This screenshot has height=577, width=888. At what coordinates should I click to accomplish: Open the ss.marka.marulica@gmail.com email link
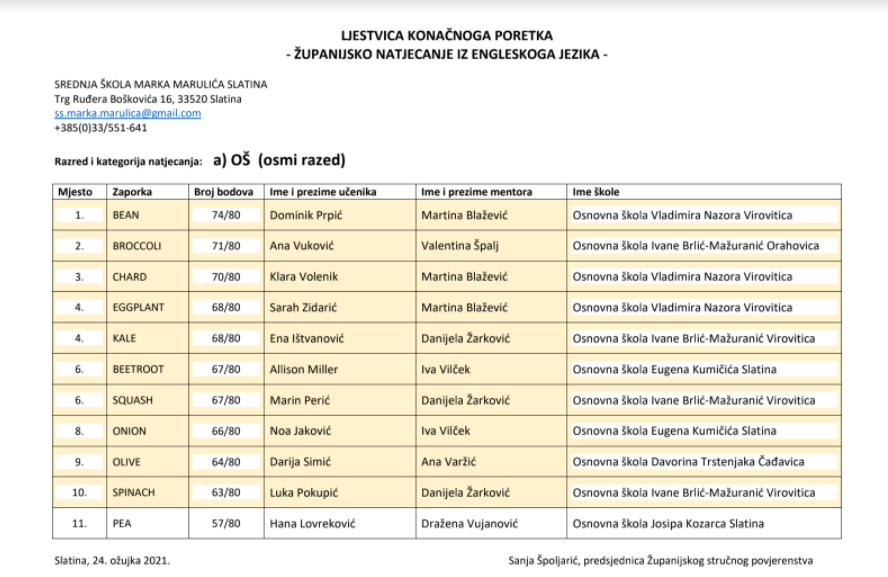point(127,113)
